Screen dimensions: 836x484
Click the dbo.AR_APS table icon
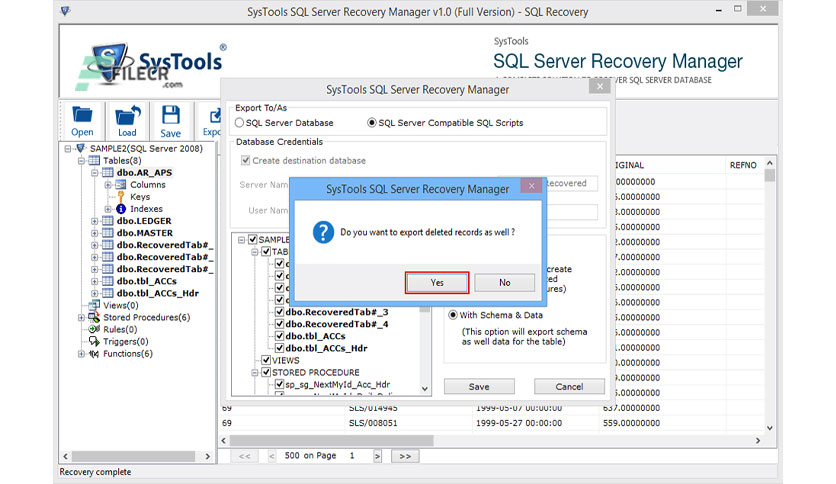108,173
